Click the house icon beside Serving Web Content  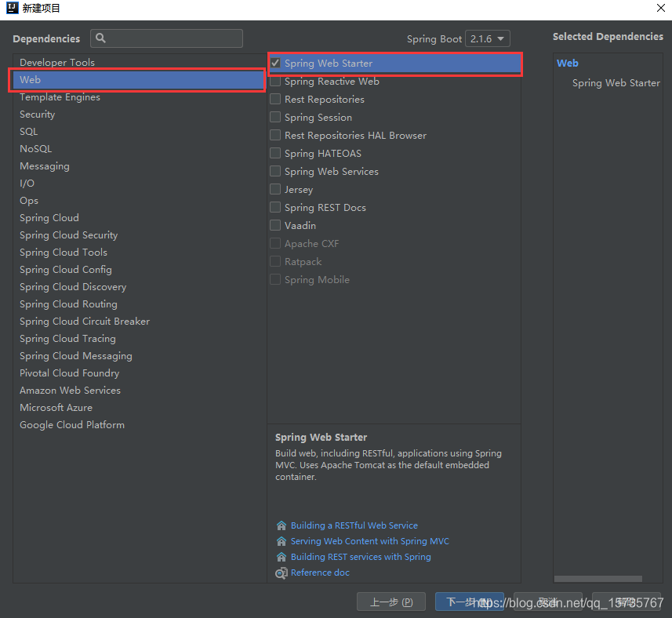(x=282, y=541)
